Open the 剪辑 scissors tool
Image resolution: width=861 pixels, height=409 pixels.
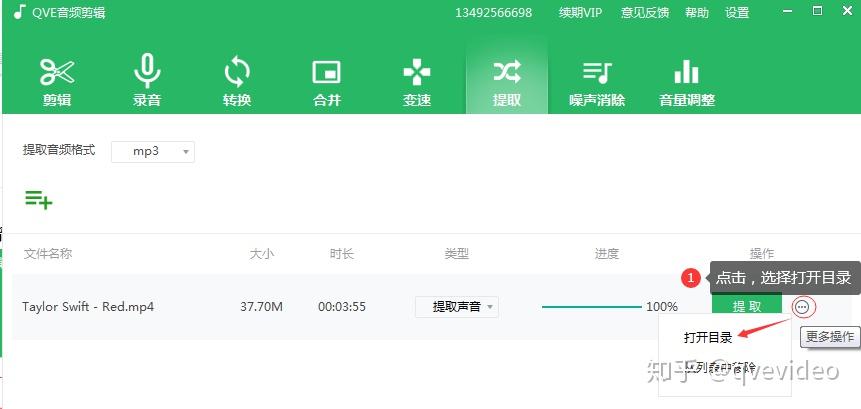pos(57,81)
